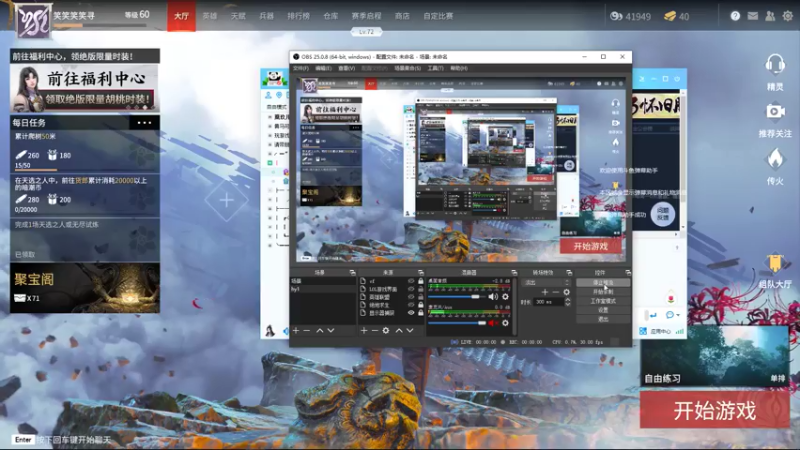Open the 排行榜 leaderboard tab
This screenshot has height=450, width=800.
pyautogui.click(x=298, y=16)
